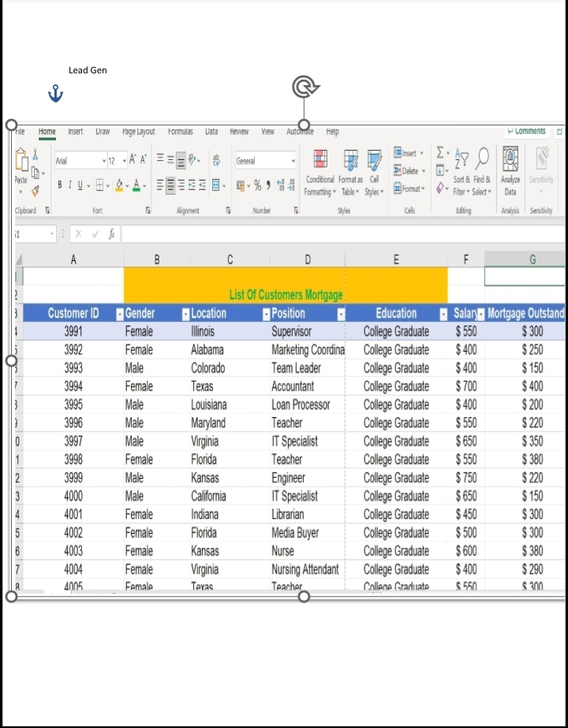Toggle Align Right

[x=181, y=185]
